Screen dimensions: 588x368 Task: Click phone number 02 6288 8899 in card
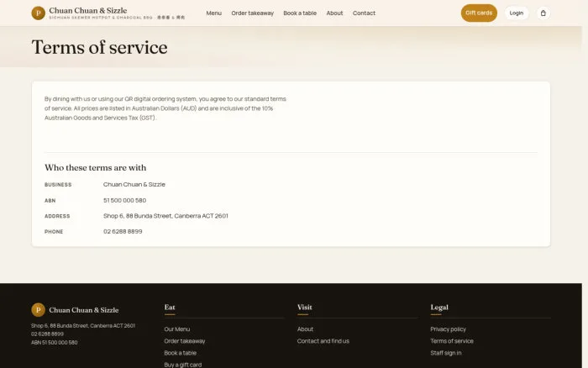(123, 231)
